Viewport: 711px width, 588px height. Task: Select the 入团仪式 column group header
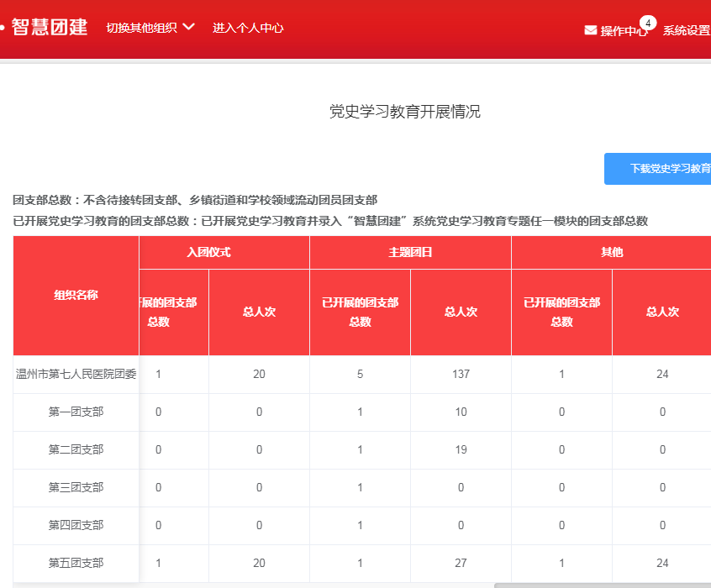coord(208,252)
